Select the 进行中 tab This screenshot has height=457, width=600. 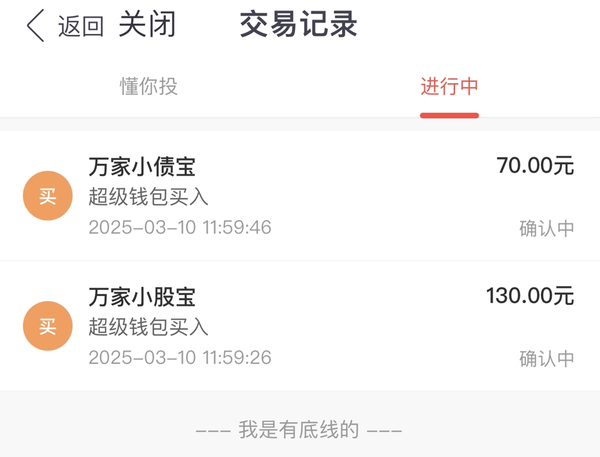point(449,86)
